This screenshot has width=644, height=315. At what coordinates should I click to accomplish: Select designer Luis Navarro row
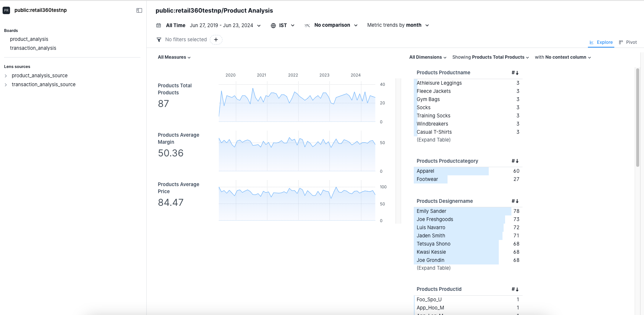(468, 228)
